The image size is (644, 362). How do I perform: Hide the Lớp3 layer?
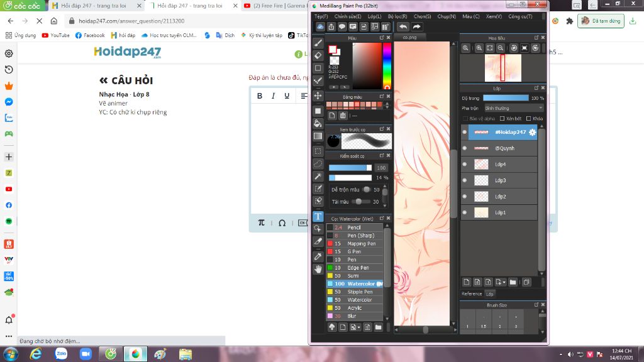point(465,180)
